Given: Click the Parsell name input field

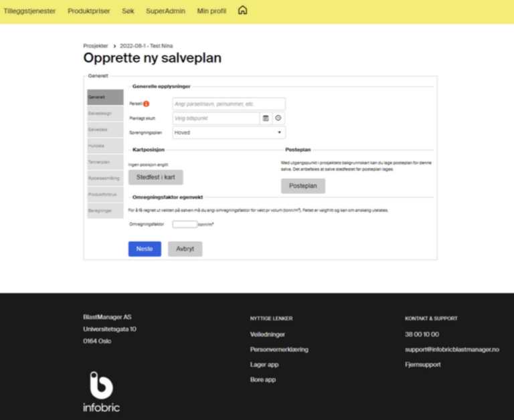Looking at the screenshot, I should (228, 104).
